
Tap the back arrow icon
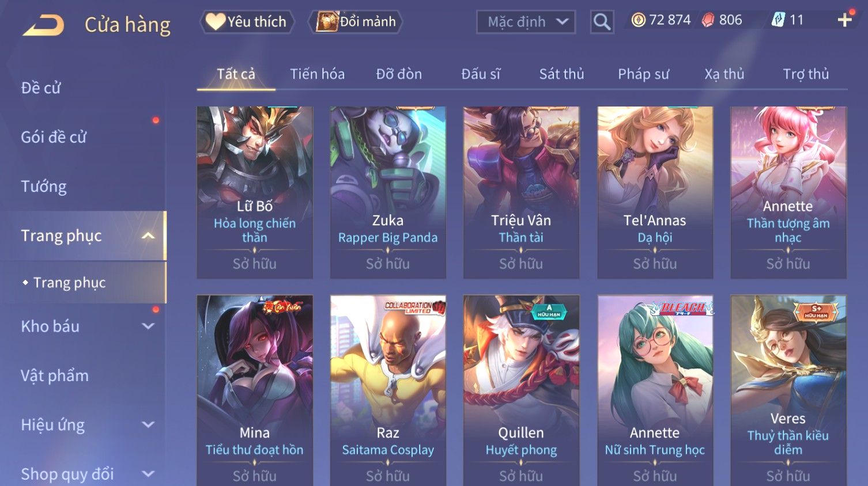coord(43,25)
